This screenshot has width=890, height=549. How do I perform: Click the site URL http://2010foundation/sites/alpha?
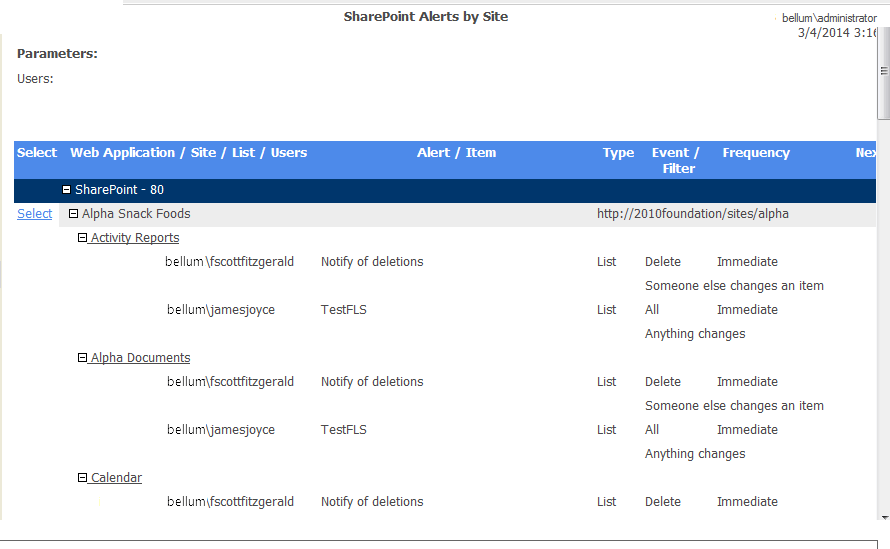[692, 214]
